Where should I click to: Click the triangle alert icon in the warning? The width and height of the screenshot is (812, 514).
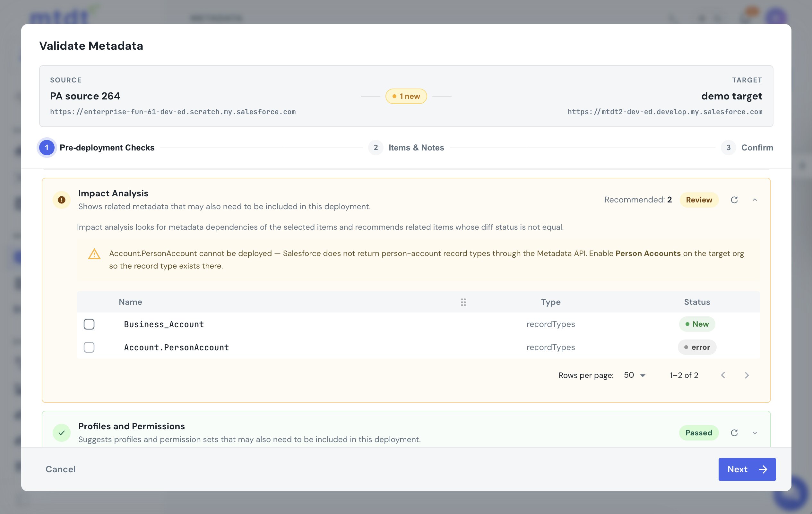[x=94, y=254]
